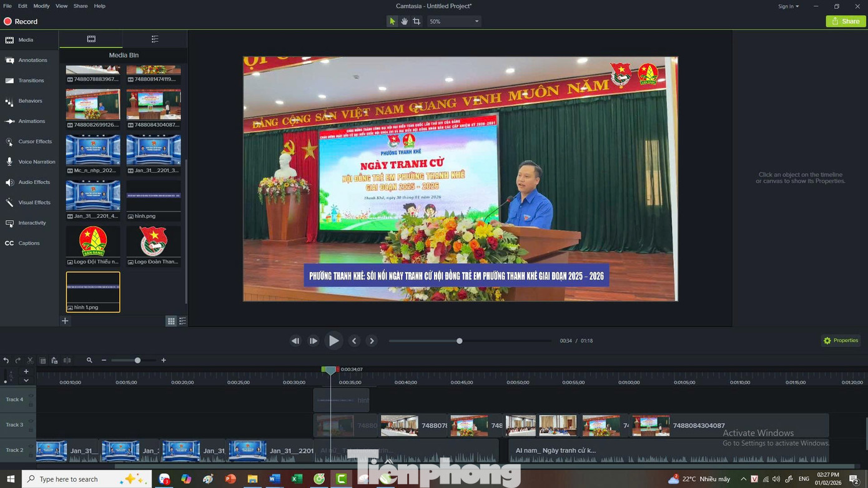Click the green Share button
This screenshot has width=868, height=488.
click(x=846, y=21)
